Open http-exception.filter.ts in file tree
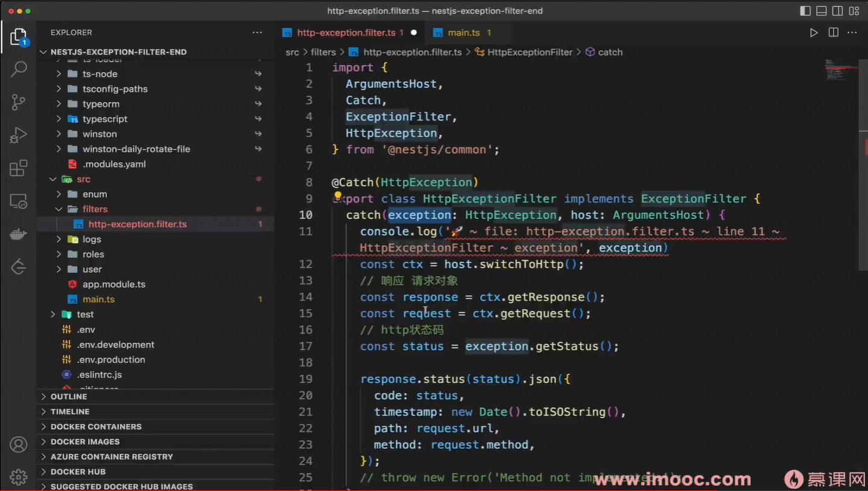Screen dimensions: 868x491 click(x=155, y=224)
